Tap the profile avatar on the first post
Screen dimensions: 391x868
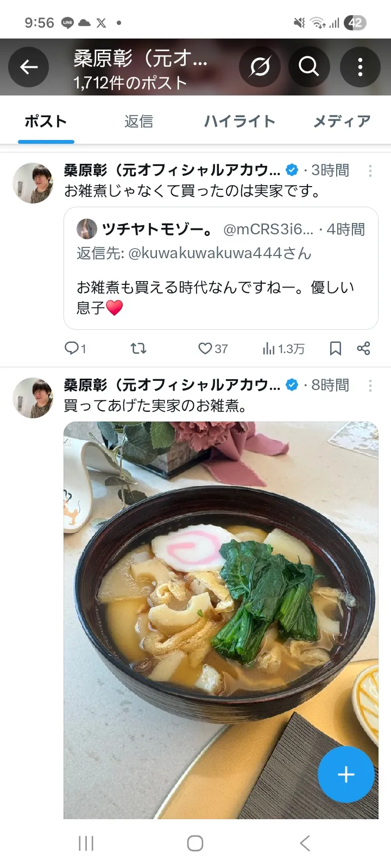[x=33, y=183]
